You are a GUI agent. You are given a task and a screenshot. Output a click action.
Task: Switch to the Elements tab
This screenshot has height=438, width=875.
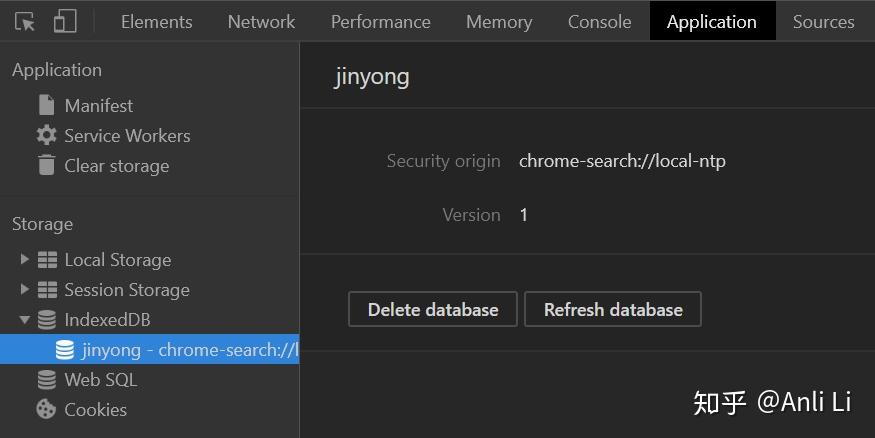(x=156, y=21)
